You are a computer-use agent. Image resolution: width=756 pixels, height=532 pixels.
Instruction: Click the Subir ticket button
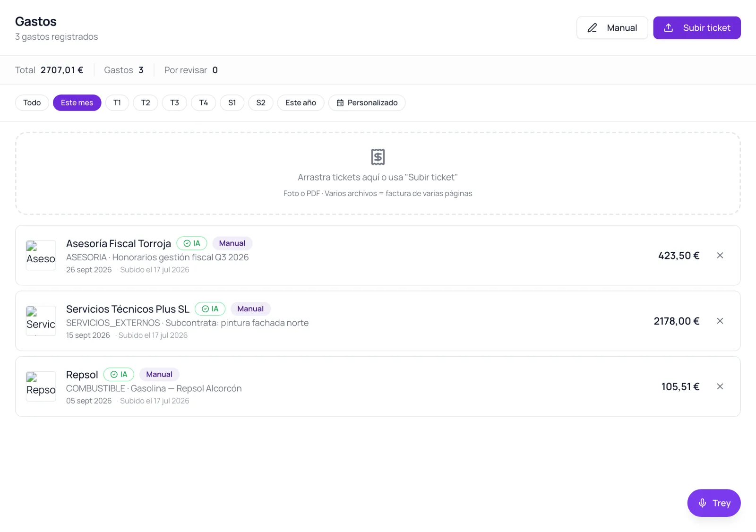pyautogui.click(x=696, y=28)
